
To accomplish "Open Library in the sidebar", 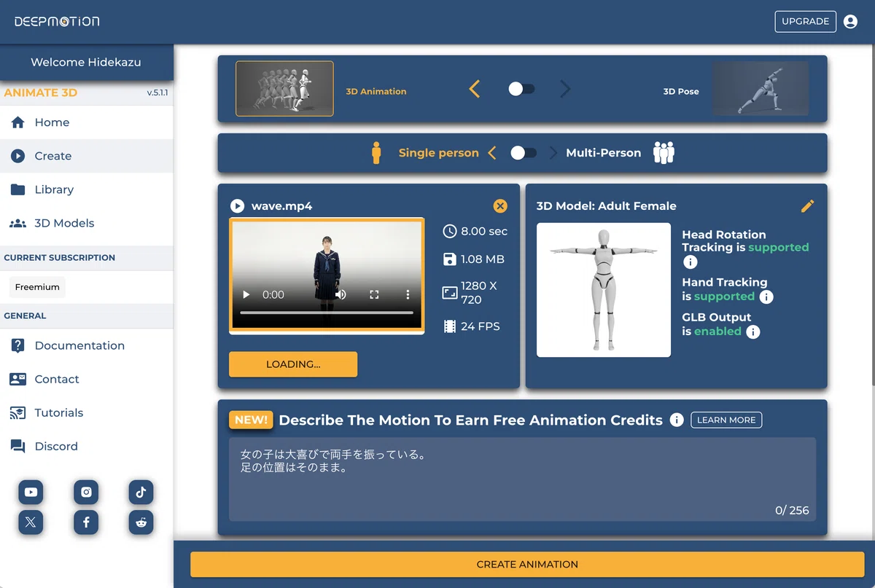I will (87, 189).
